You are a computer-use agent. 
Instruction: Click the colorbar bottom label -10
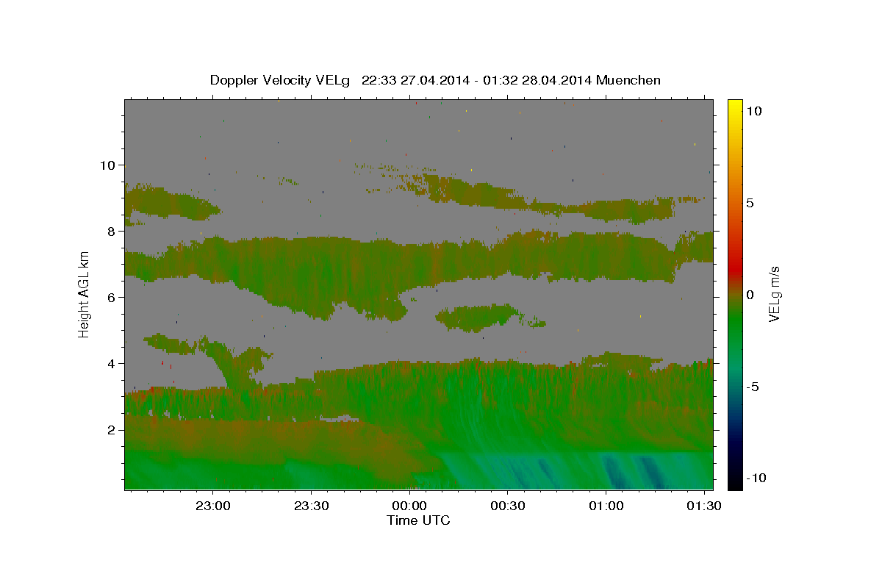tap(756, 478)
